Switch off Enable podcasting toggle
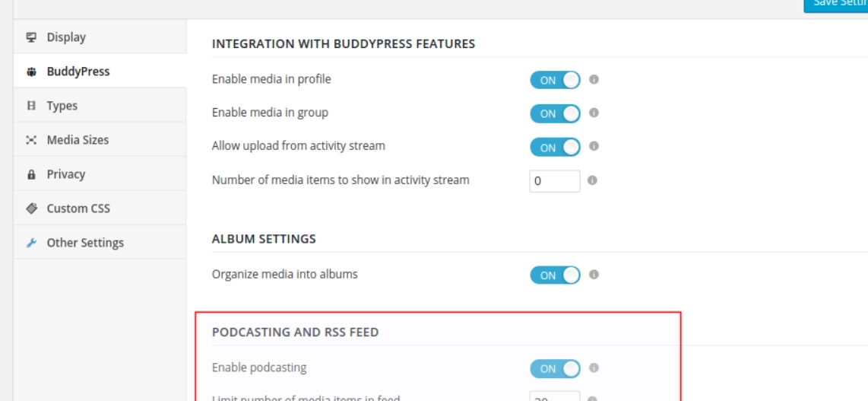Viewport: 868px width, 401px height. pos(555,368)
